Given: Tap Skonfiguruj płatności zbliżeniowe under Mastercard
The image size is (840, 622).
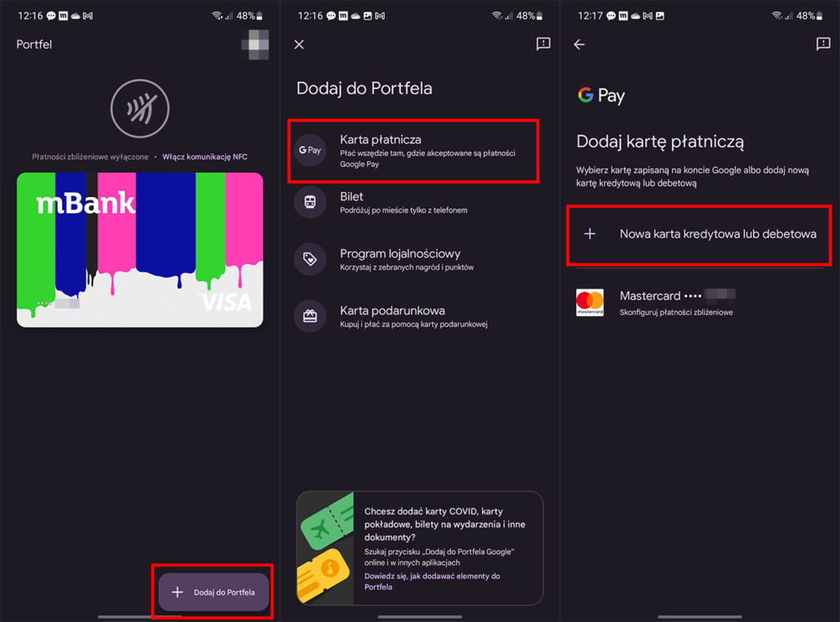Looking at the screenshot, I should point(676,312).
